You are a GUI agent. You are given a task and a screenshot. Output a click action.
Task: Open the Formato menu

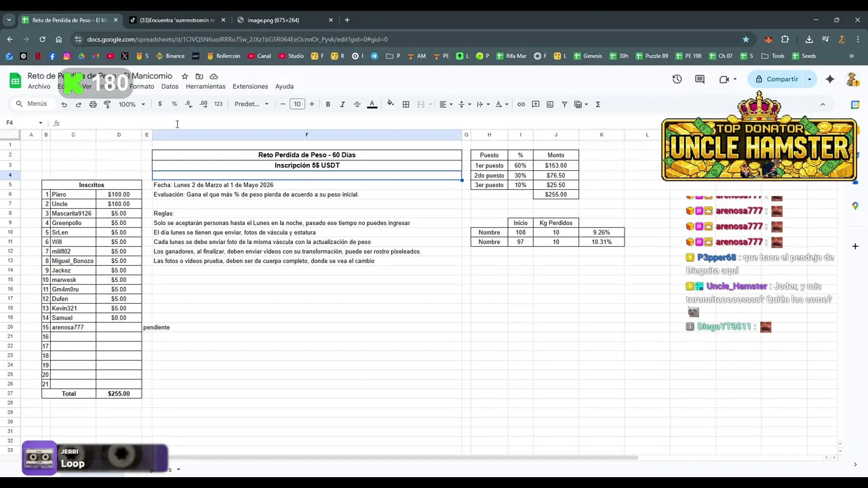(x=142, y=87)
